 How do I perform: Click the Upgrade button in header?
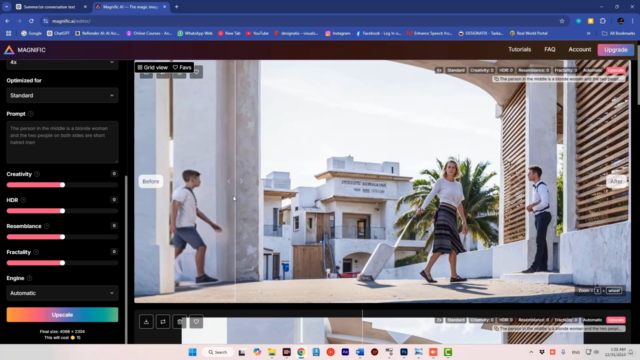pyautogui.click(x=616, y=50)
